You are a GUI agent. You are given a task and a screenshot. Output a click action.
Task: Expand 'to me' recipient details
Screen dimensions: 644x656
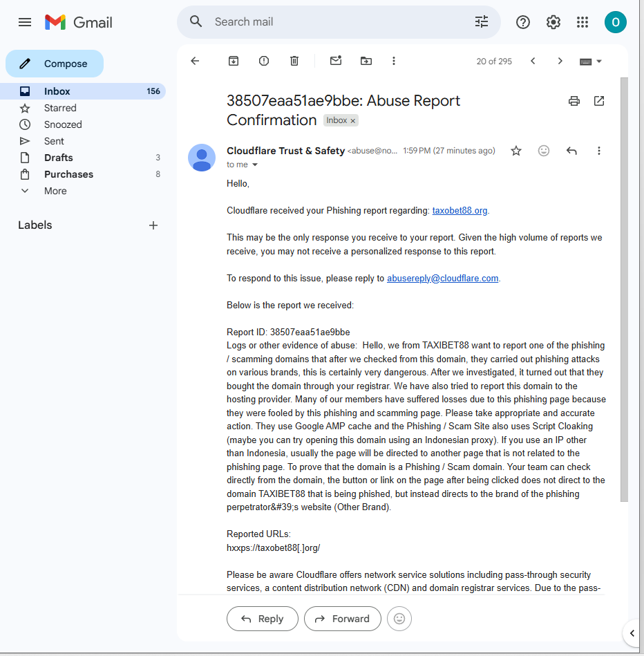click(255, 165)
